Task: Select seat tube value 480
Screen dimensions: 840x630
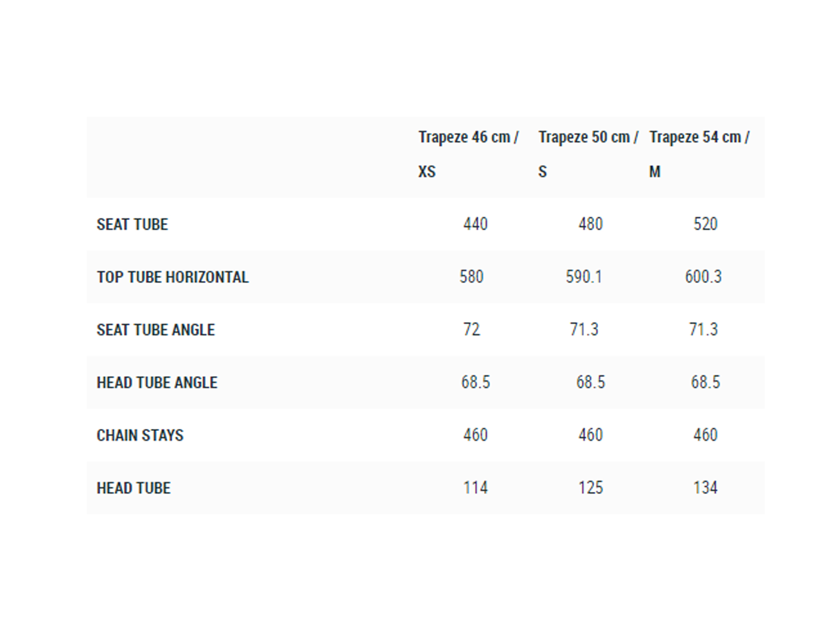Action: [591, 224]
